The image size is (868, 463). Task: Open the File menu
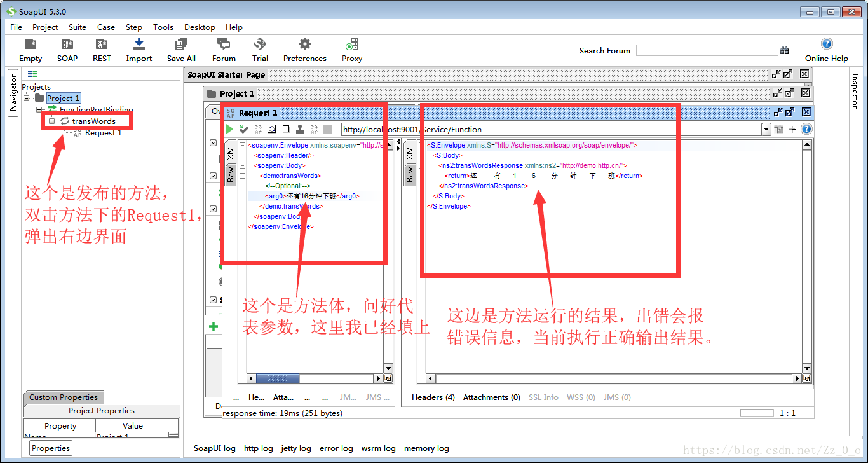(x=16, y=27)
